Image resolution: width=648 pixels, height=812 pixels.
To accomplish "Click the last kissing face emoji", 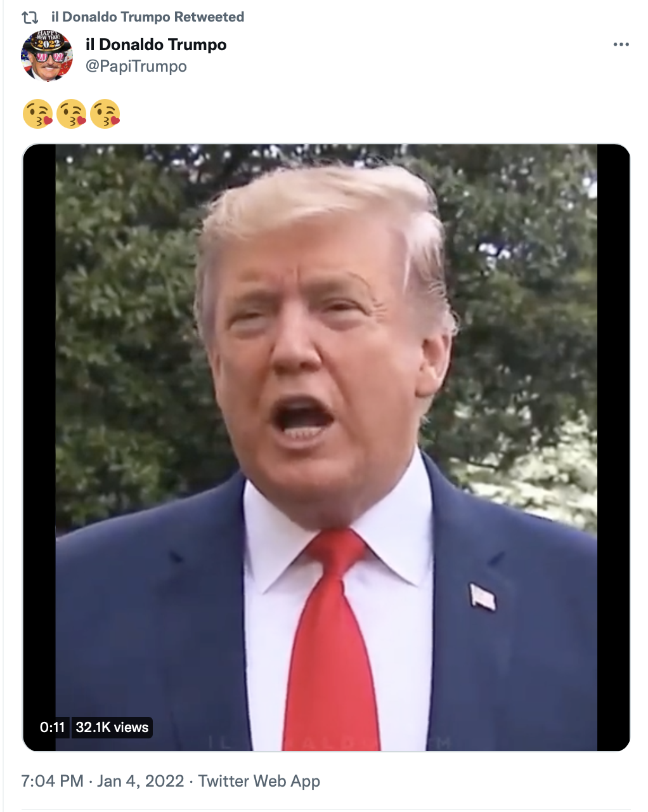I will pyautogui.click(x=105, y=114).
